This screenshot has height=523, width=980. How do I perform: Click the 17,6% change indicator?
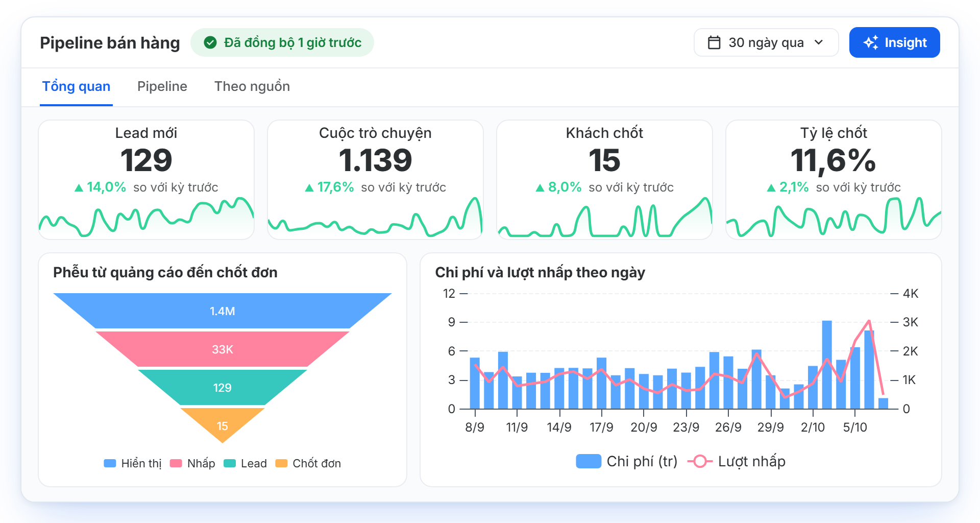coord(329,187)
